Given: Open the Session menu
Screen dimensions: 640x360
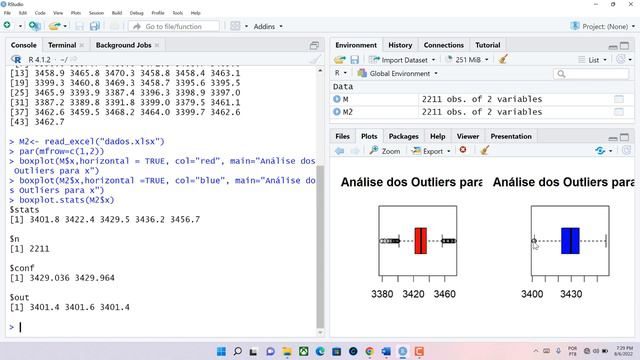Looking at the screenshot, I should click(x=96, y=13).
